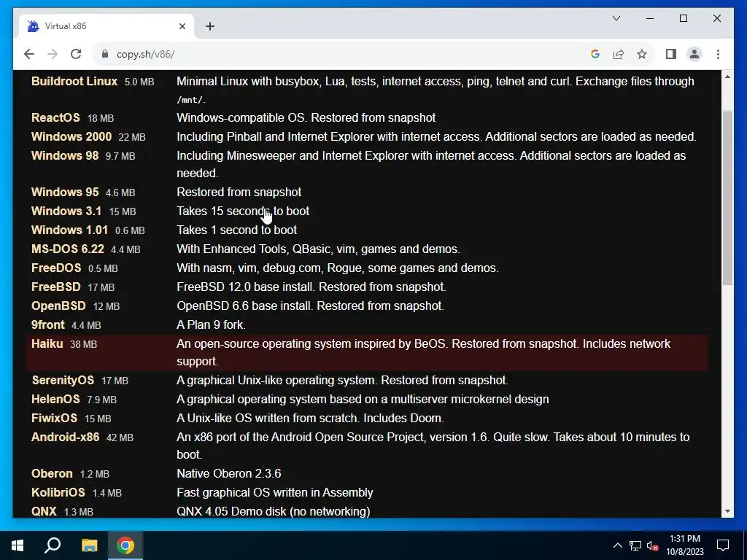Click Chrome icon in taskbar
Screen dimensions: 747x560
pos(125,545)
